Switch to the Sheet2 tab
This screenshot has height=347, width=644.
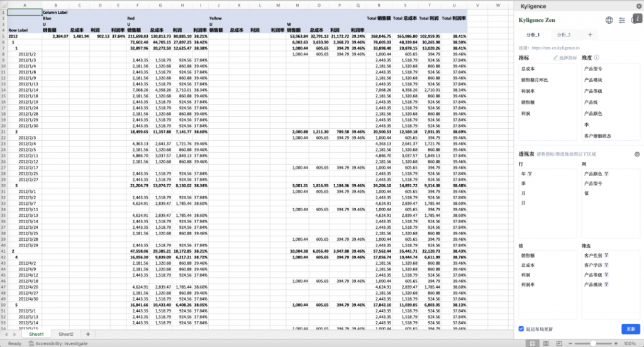coord(65,334)
